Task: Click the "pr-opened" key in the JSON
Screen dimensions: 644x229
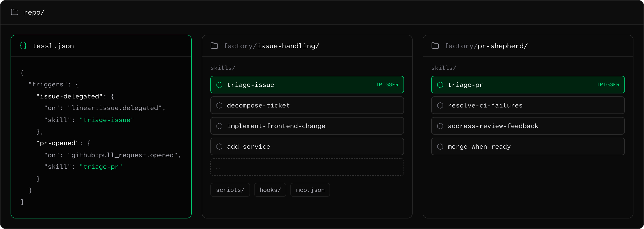Action: point(58,143)
